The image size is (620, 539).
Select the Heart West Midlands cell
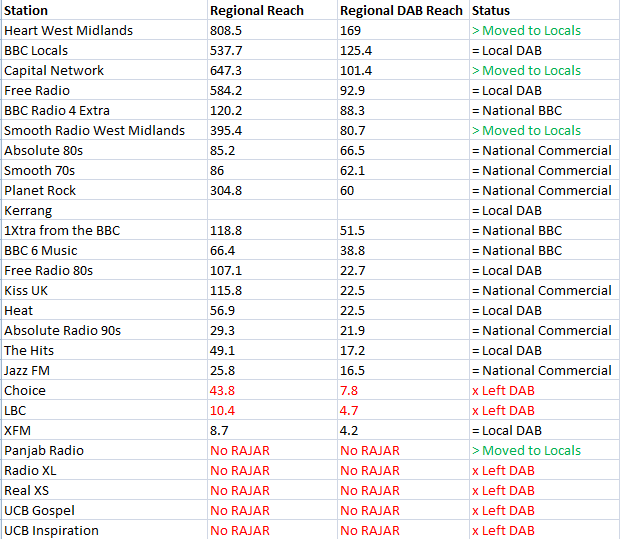(x=104, y=30)
